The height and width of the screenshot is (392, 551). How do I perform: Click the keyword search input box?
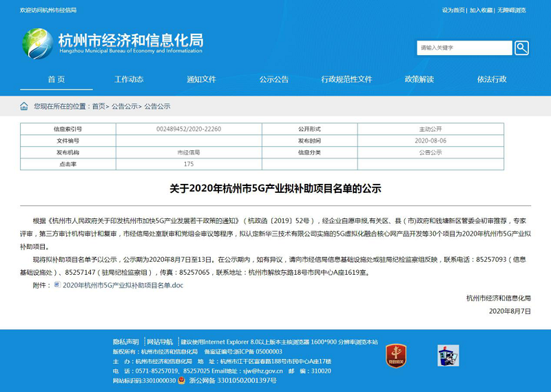(464, 48)
